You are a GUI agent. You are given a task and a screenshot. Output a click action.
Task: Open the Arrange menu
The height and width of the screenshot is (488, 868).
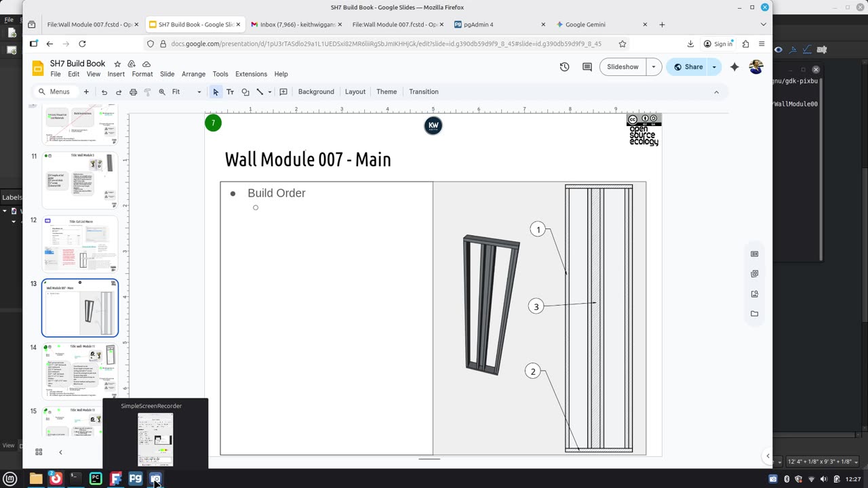pyautogui.click(x=193, y=74)
